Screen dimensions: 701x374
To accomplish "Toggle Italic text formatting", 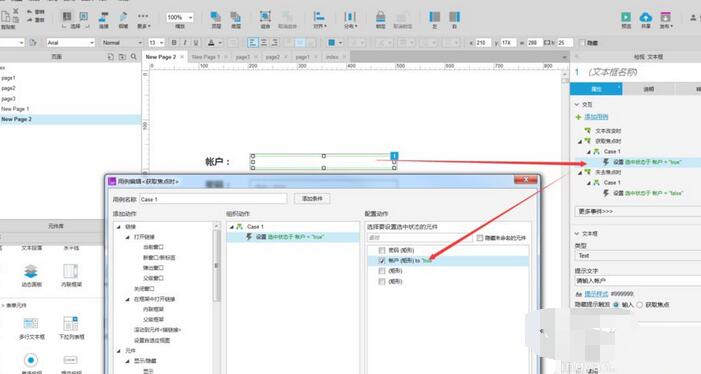I will [185, 42].
